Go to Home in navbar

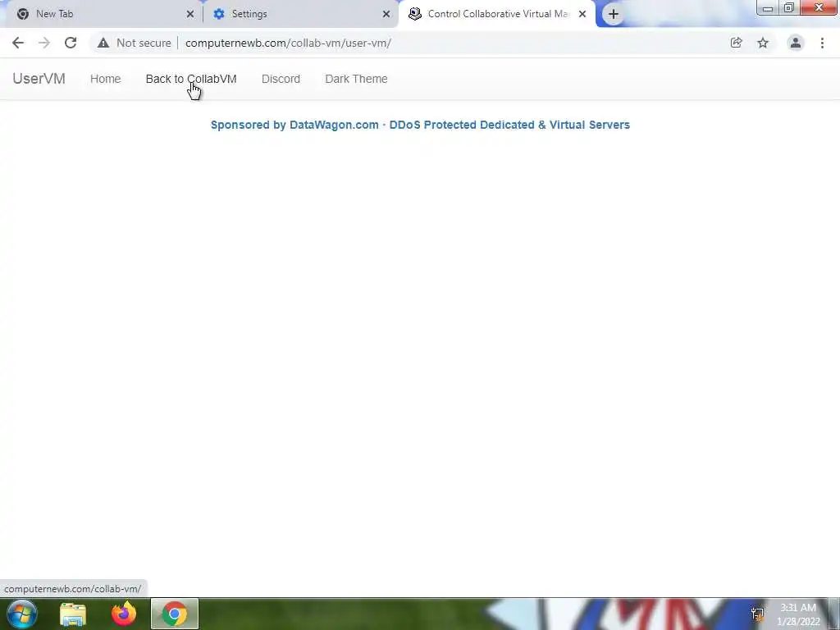click(x=106, y=79)
